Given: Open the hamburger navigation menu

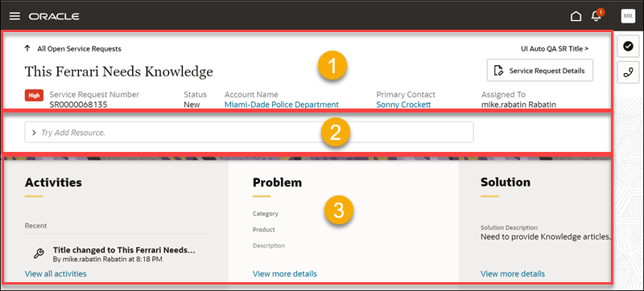Looking at the screenshot, I should click(x=14, y=16).
